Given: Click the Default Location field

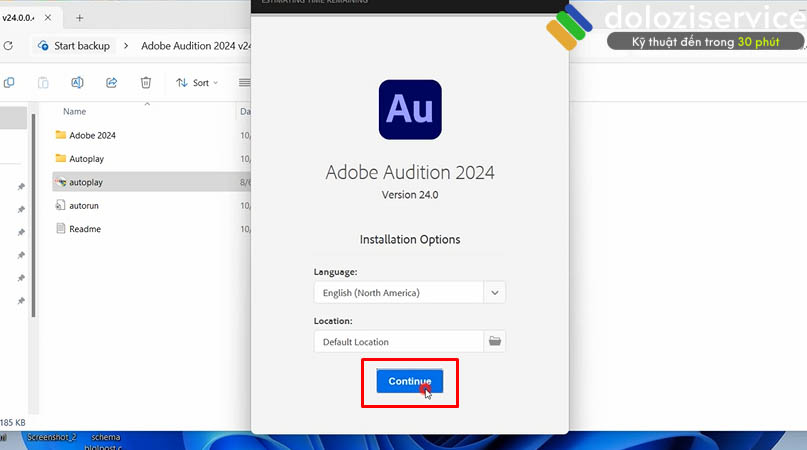Looking at the screenshot, I should pos(398,341).
